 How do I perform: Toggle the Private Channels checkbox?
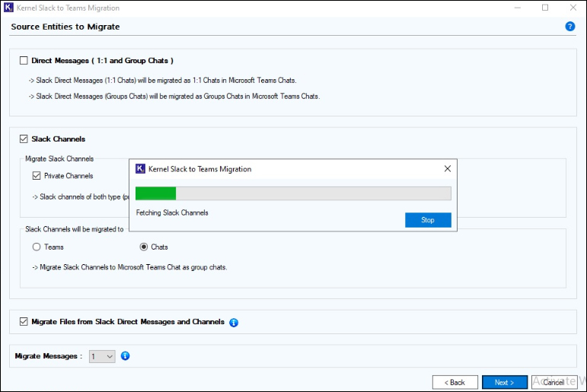[37, 176]
